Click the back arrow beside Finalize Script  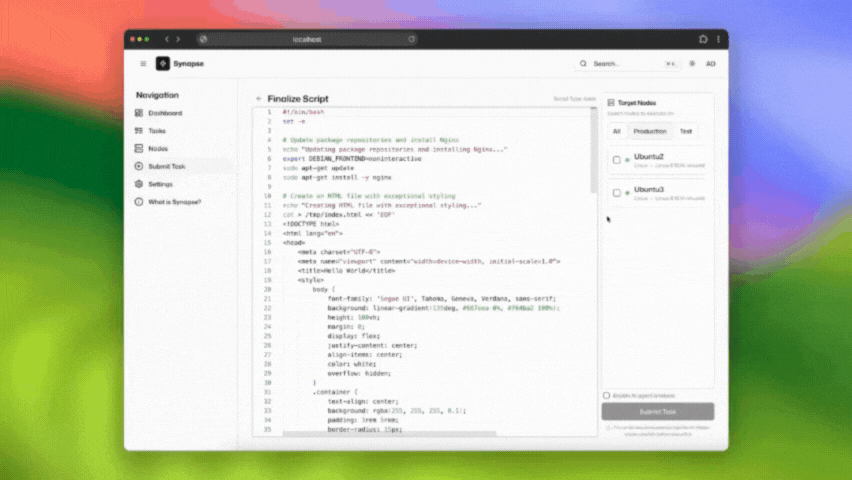(x=259, y=99)
